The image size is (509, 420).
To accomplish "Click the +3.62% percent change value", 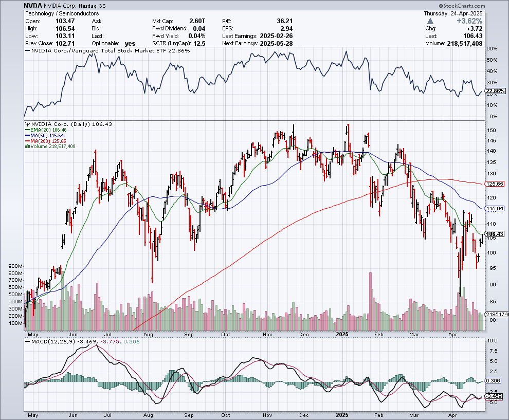I will 469,21.
